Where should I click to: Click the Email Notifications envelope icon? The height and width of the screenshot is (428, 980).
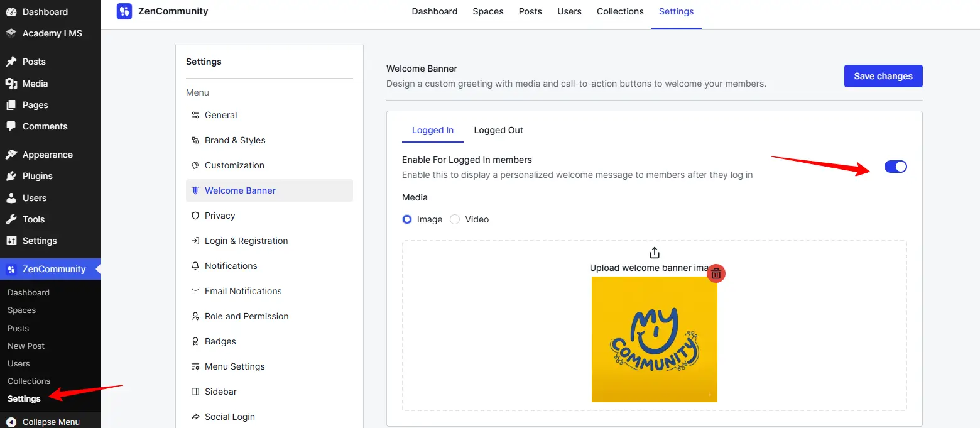click(x=195, y=291)
